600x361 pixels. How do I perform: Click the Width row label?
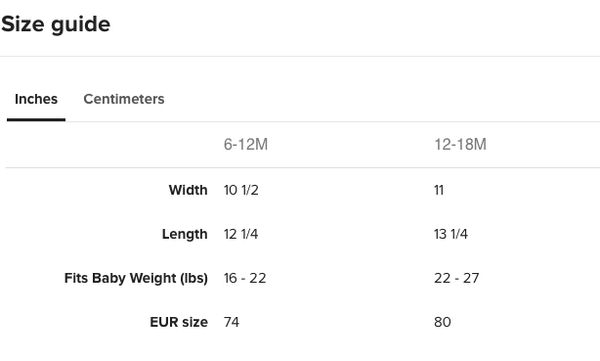[188, 190]
